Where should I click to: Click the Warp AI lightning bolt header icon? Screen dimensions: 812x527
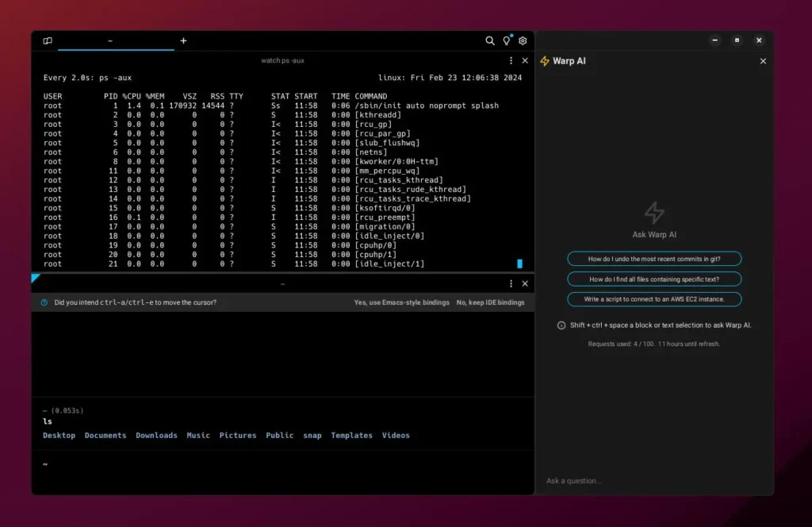[x=544, y=61]
